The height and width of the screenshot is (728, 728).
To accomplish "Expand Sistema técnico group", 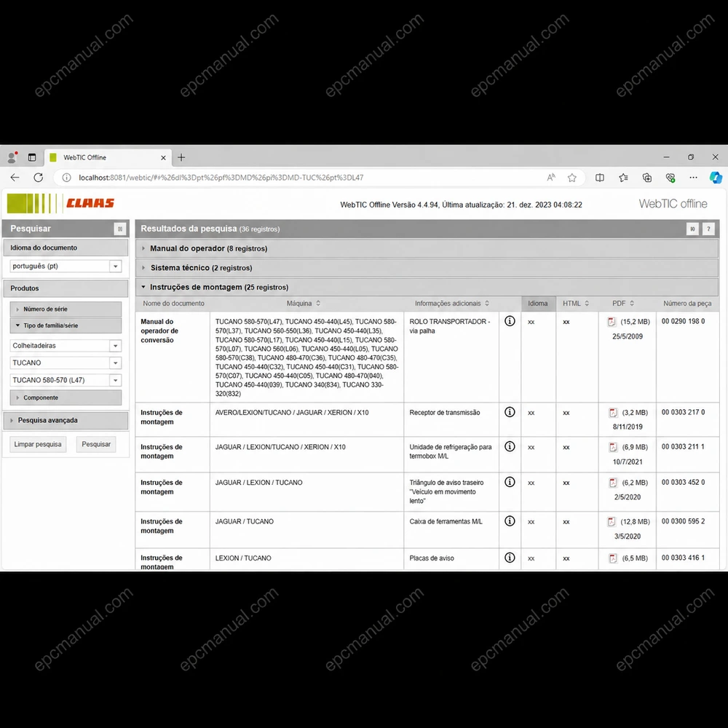I will point(427,268).
